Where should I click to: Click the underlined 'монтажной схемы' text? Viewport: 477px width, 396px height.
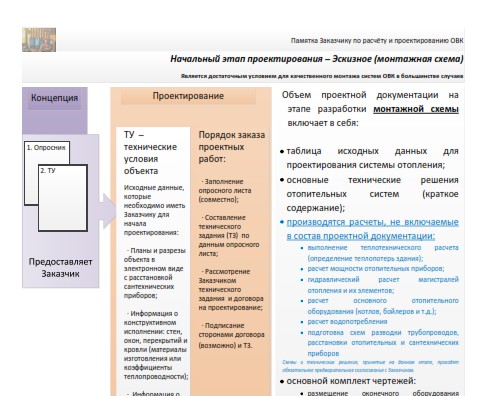[416, 109]
